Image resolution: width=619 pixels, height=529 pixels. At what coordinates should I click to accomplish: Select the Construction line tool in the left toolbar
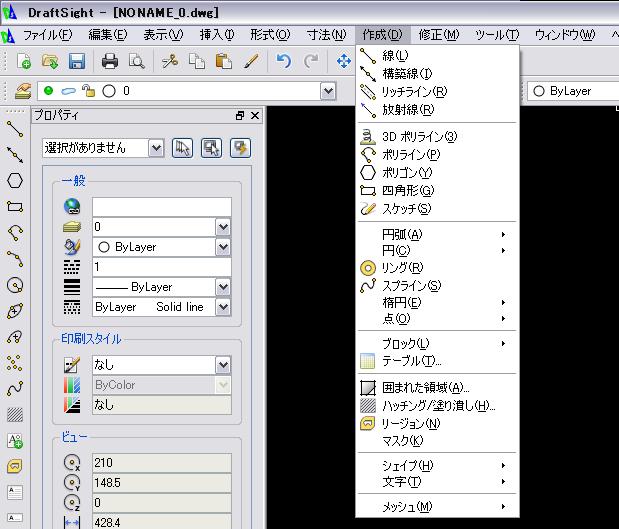15,155
